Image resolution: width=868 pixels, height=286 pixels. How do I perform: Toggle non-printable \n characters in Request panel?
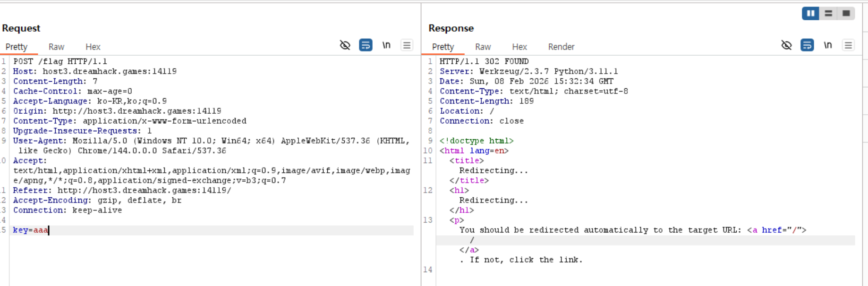click(x=386, y=45)
